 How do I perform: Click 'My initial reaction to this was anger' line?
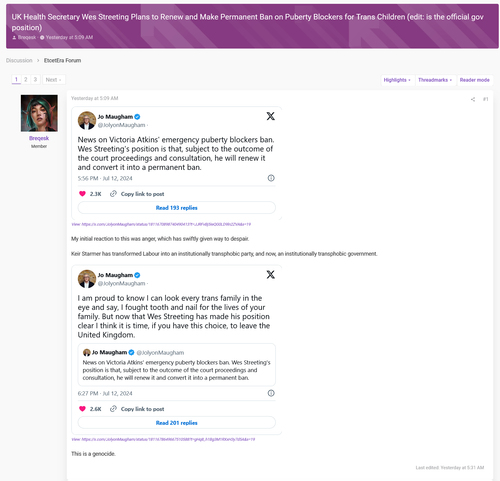click(160, 239)
